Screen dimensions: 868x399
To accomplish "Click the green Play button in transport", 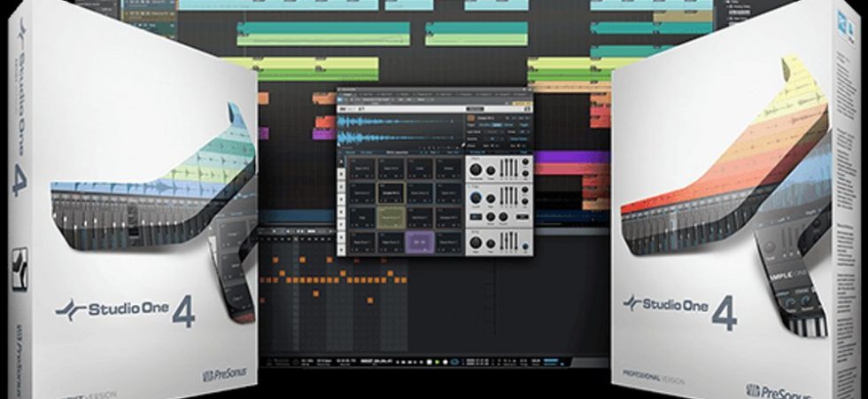I will click(438, 362).
